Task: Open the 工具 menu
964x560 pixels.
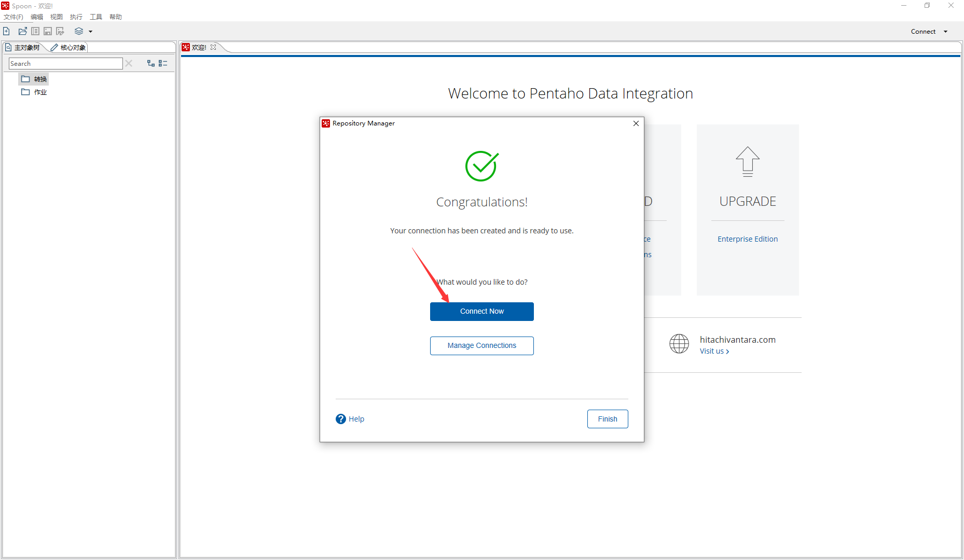Action: click(96, 17)
